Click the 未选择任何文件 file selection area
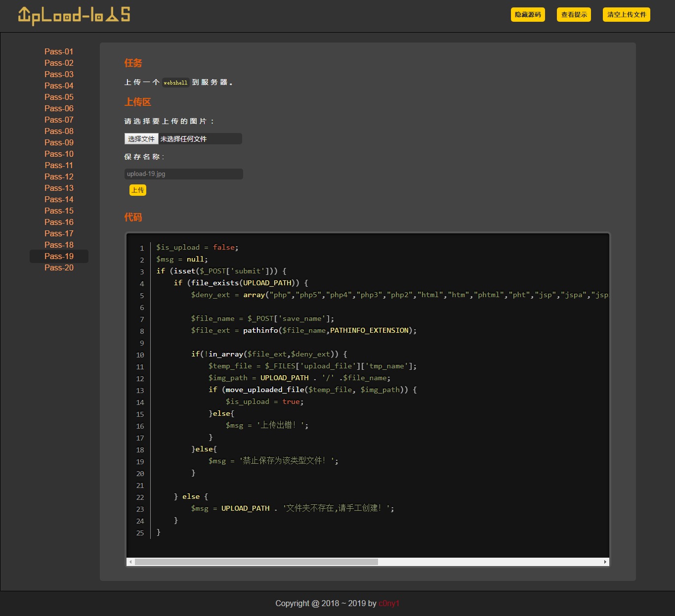Viewport: 675px width, 616px height. coord(200,139)
